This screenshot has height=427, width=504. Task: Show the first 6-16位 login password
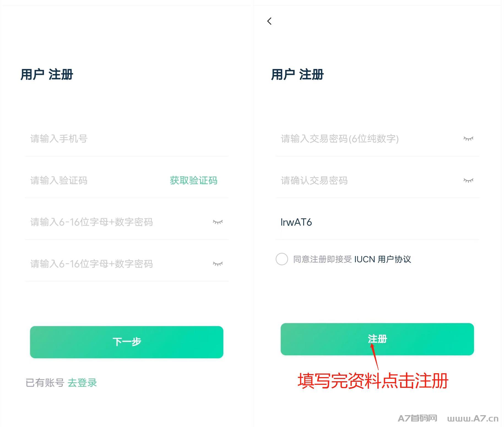pos(218,222)
